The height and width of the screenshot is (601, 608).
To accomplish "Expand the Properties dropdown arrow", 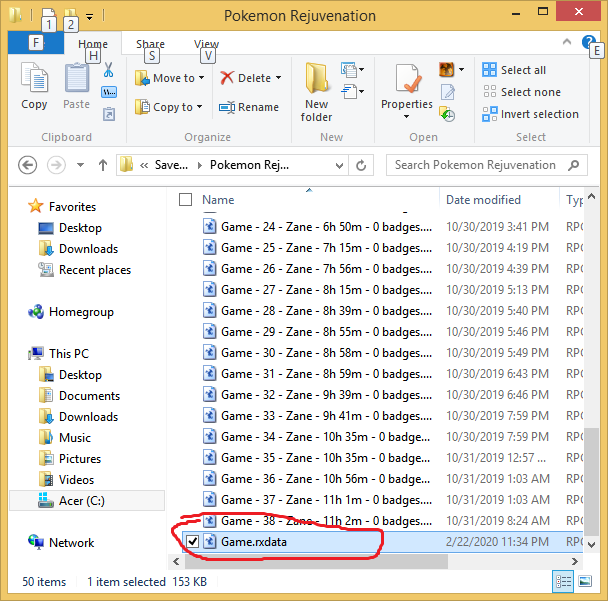I will (406, 117).
